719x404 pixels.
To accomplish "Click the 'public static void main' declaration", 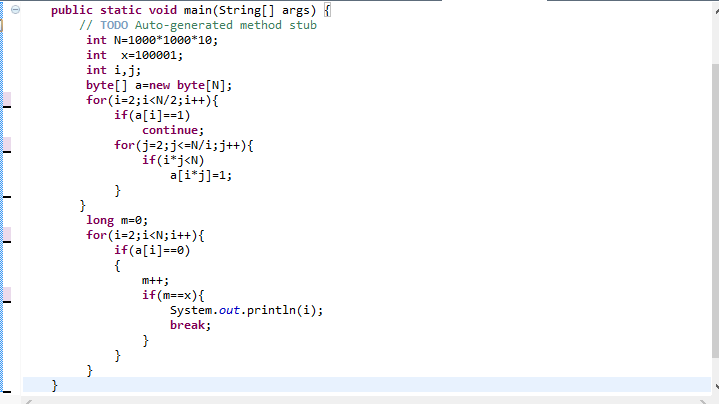I will [190, 10].
